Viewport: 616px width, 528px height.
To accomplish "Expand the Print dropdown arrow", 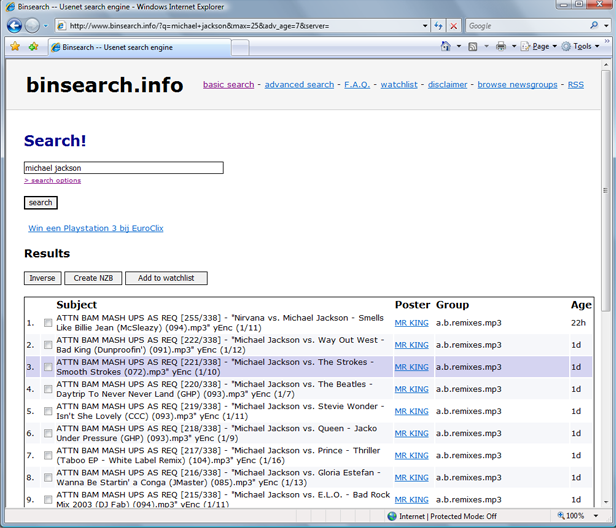I will pos(513,46).
